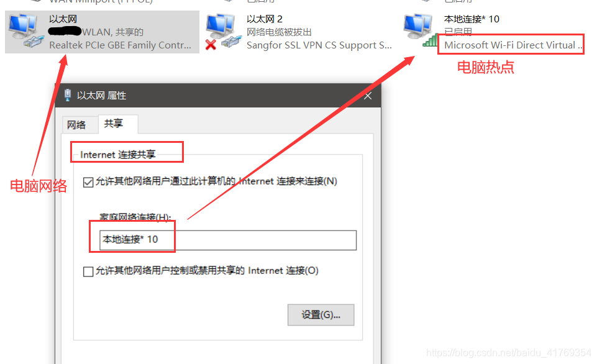This screenshot has height=364, width=597.
Task: Click the csdn blog watermark link
Action: click(x=509, y=353)
